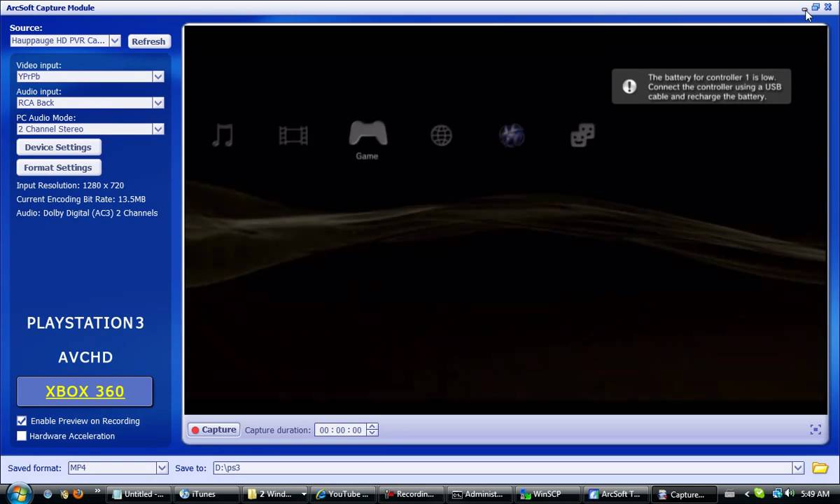Click the 'Current Encoding Bit Rate: 13.5MB' text

pos(81,199)
